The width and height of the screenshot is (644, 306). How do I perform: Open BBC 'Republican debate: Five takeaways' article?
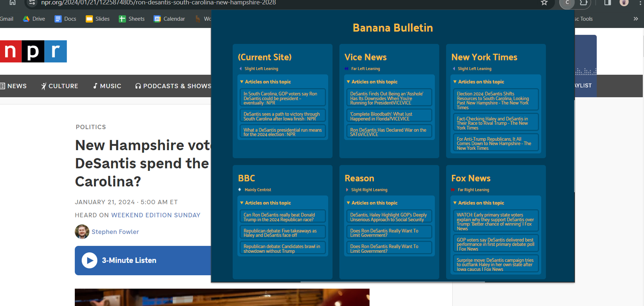click(x=283, y=233)
